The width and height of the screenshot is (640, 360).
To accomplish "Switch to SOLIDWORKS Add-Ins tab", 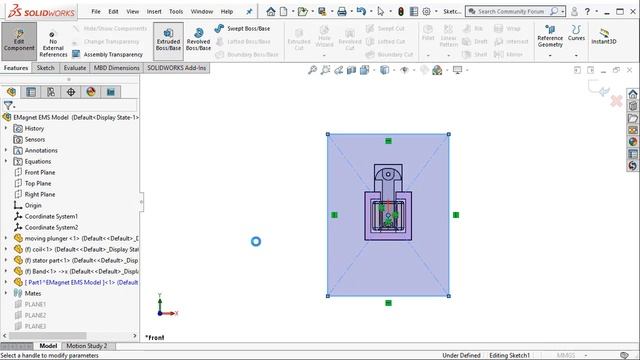I will pyautogui.click(x=176, y=68).
